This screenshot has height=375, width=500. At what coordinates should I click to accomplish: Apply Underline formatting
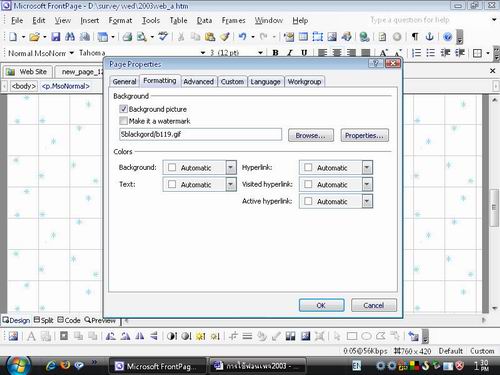(x=304, y=53)
